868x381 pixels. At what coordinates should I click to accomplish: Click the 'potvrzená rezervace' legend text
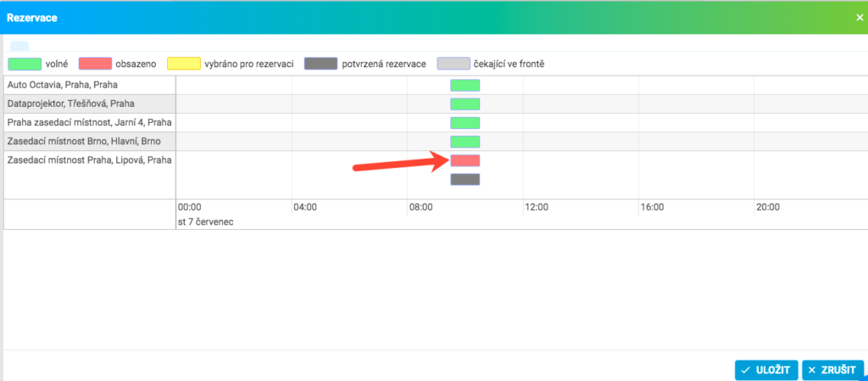[x=384, y=64]
